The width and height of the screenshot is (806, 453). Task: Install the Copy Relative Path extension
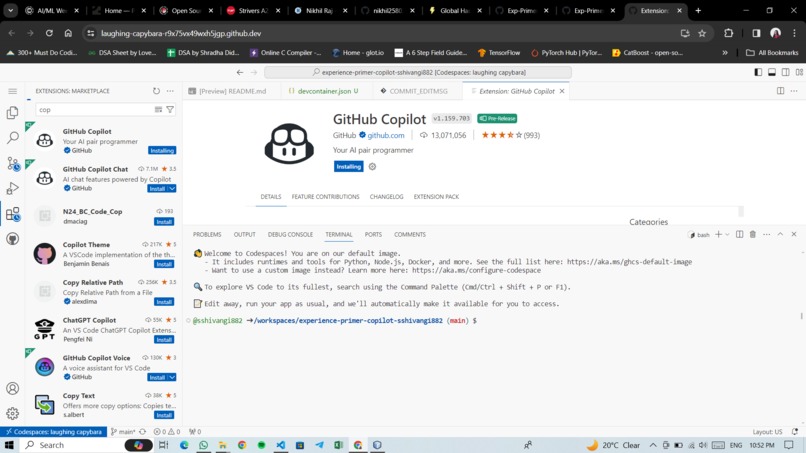coord(164,302)
